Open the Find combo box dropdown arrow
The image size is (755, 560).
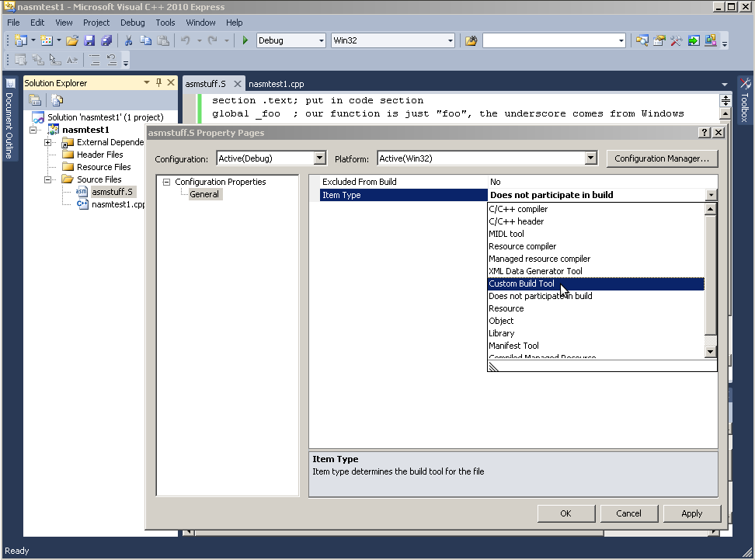point(621,40)
